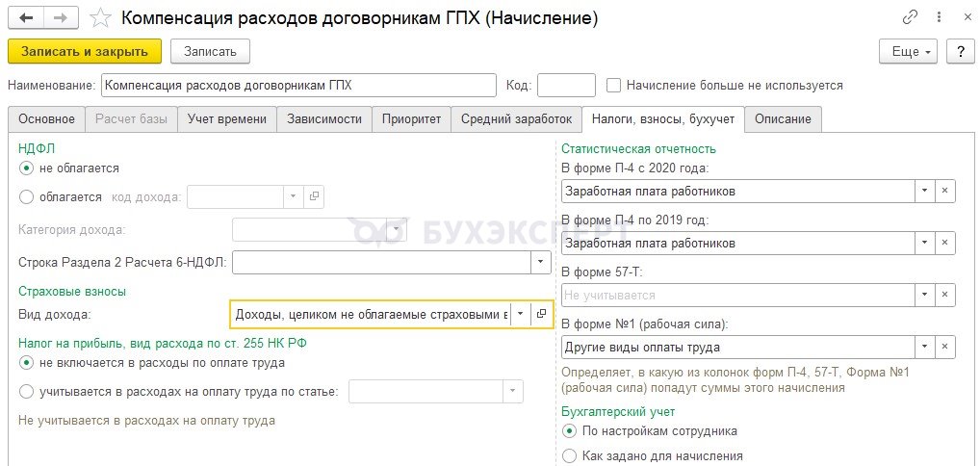The image size is (980, 466).
Task: Select учитывается в расходах на оплату труда
Action: tap(26, 392)
